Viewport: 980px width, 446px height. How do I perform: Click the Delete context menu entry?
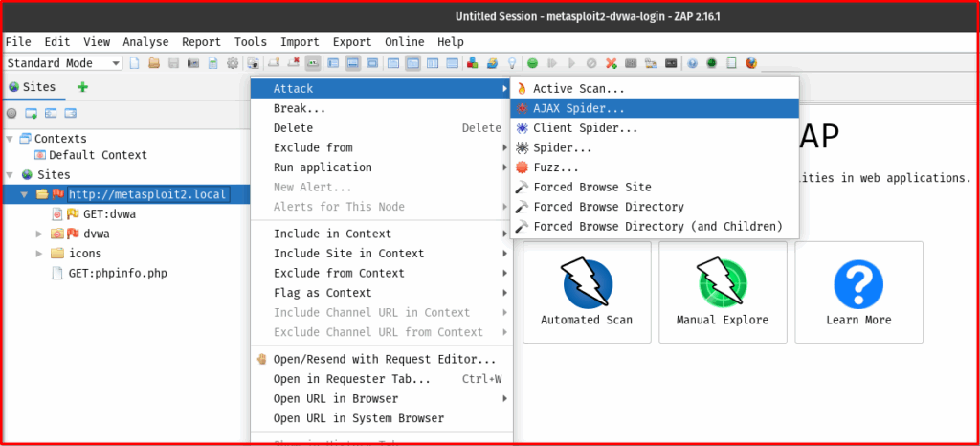382,128
